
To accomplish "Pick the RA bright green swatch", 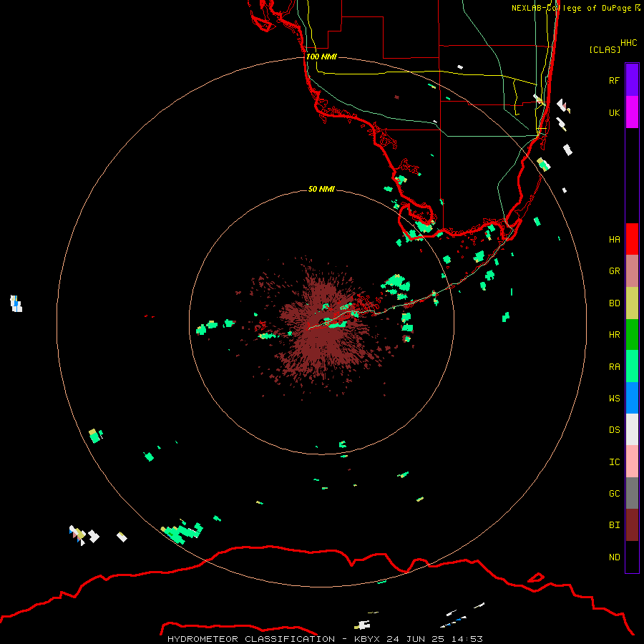I will tap(632, 366).
